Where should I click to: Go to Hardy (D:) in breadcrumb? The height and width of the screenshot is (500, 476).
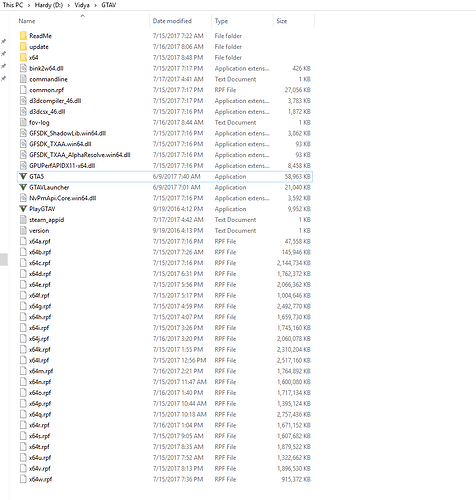(x=49, y=5)
